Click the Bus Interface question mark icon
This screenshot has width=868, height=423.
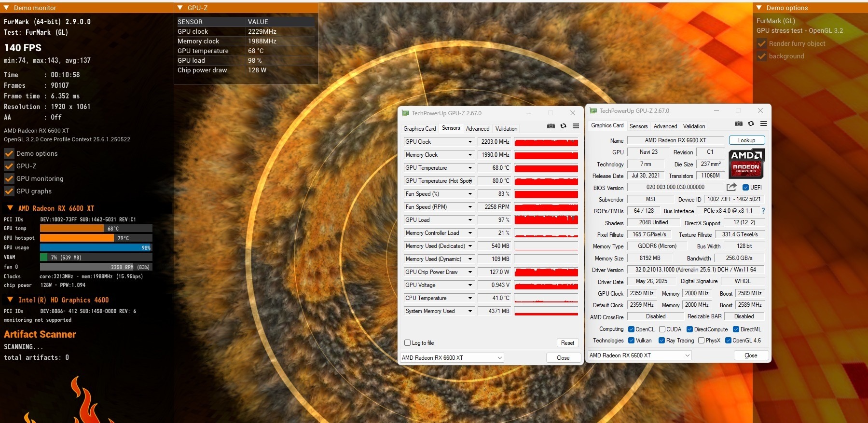coord(763,211)
